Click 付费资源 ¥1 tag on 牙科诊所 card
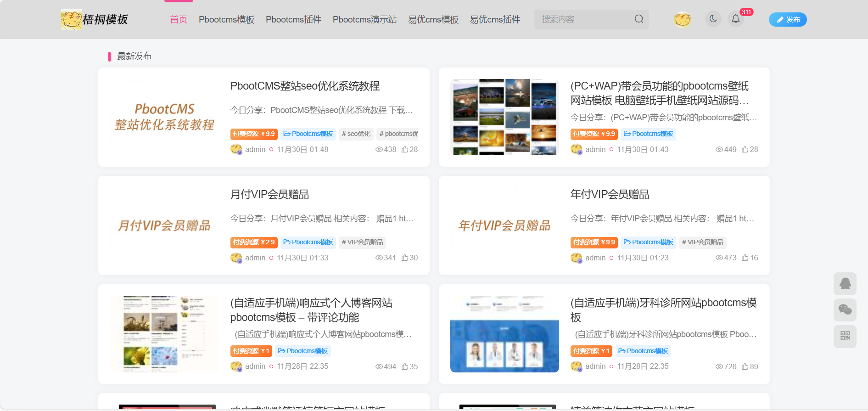This screenshot has width=868, height=411. (591, 351)
